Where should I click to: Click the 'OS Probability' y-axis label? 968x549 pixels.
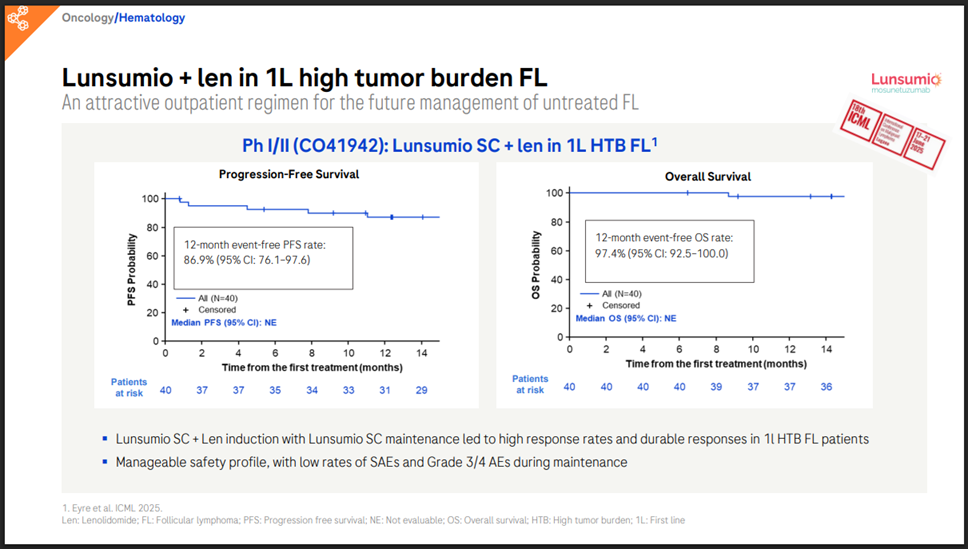click(x=536, y=266)
